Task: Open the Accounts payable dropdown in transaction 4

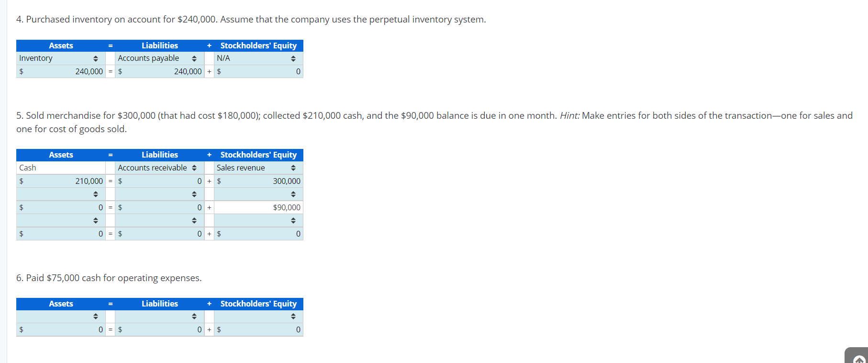Action: 194,58
